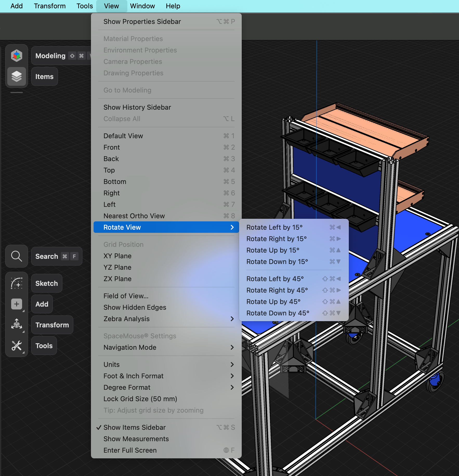Choose Rotate Left by 15°
Viewport: 459px width, 476px height.
point(294,227)
